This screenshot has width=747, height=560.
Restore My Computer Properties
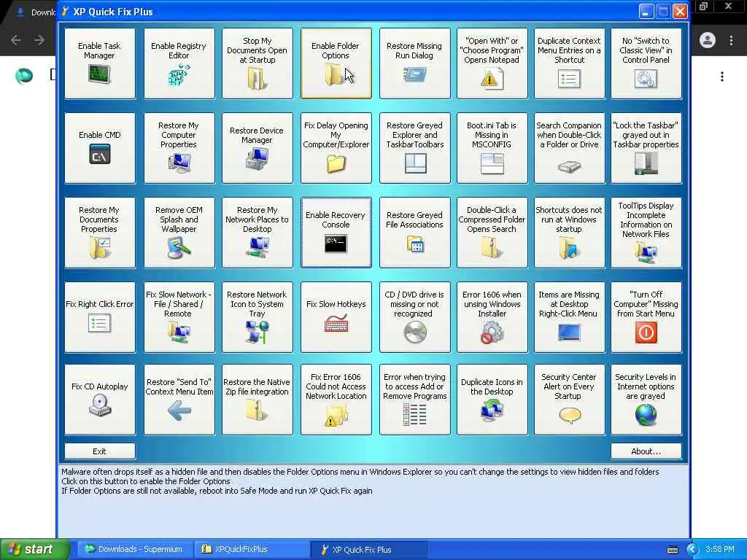coord(179,148)
